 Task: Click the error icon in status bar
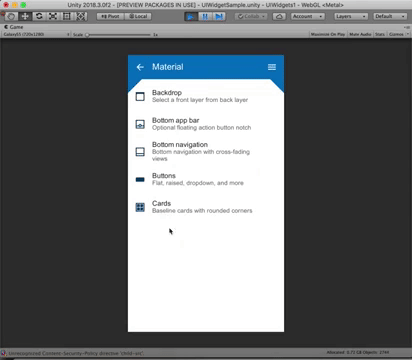[x=3, y=353]
